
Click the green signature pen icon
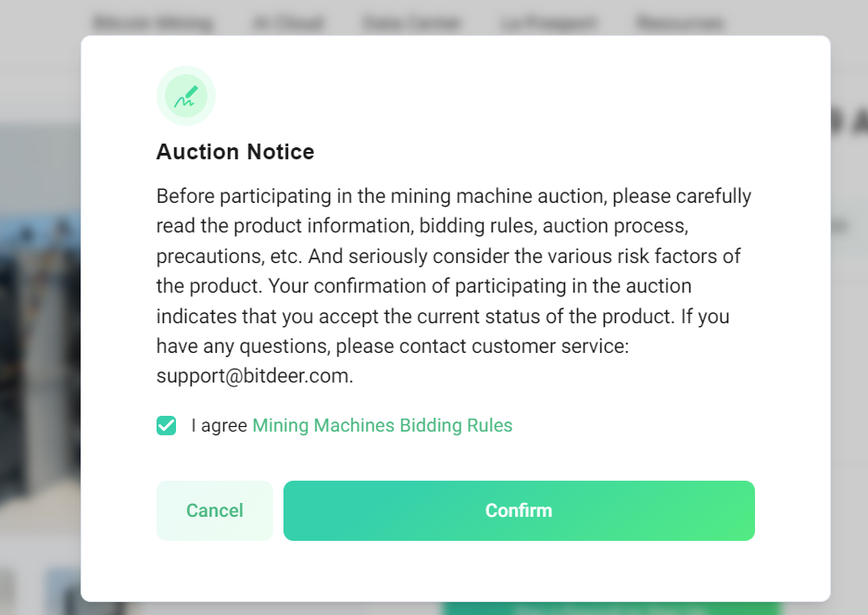tap(186, 95)
